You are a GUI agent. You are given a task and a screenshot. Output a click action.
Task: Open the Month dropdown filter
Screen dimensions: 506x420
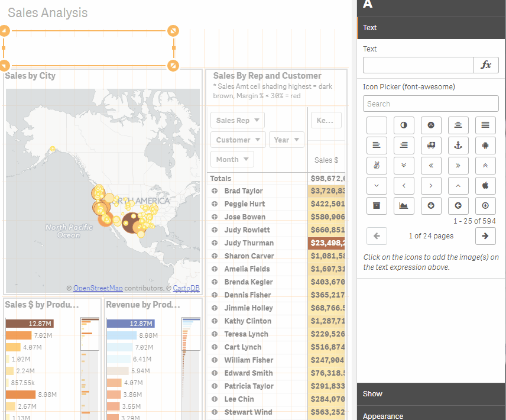[232, 160]
